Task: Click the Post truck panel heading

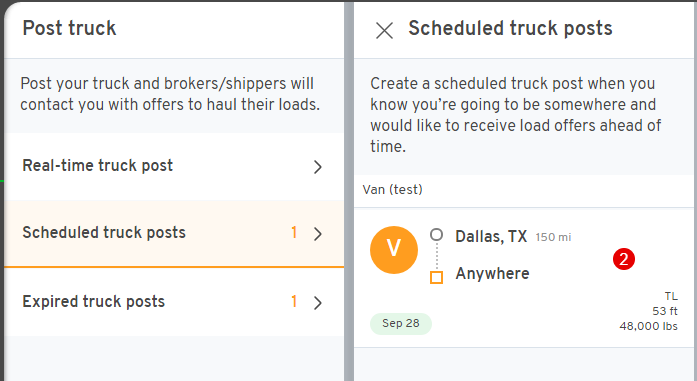Action: point(69,28)
